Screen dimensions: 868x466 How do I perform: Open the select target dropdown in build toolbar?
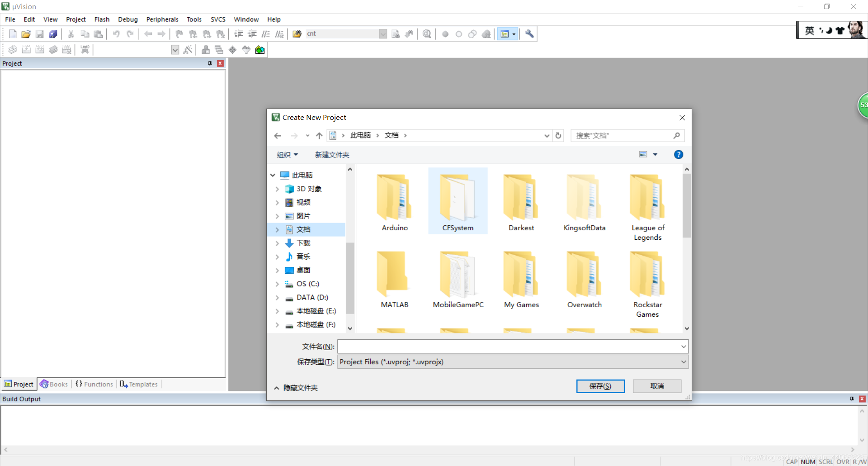pyautogui.click(x=175, y=50)
